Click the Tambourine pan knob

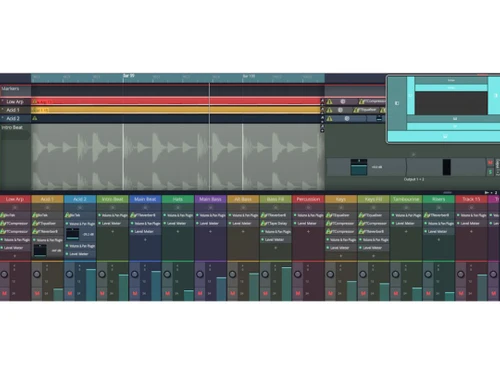(395, 274)
